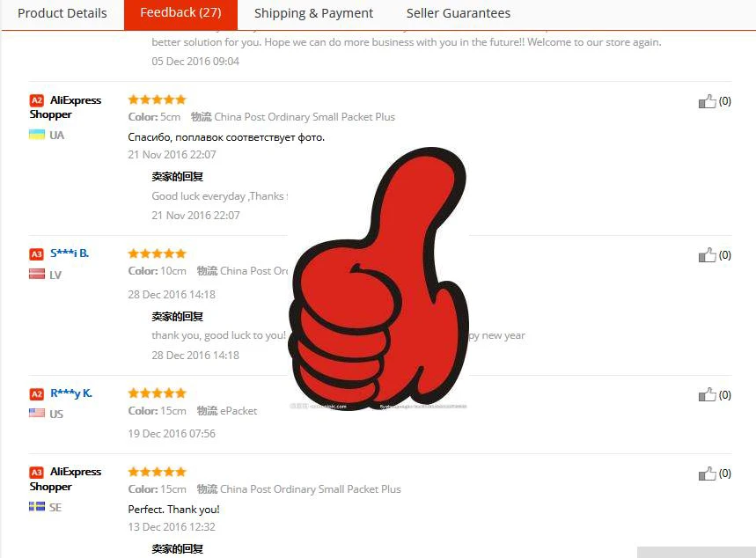
Task: Open the Seller Guarantees tab
Action: [458, 13]
